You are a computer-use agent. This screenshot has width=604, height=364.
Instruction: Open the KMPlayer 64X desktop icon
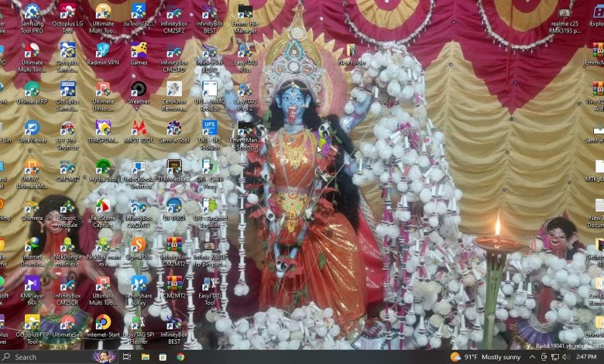[x=32, y=283]
